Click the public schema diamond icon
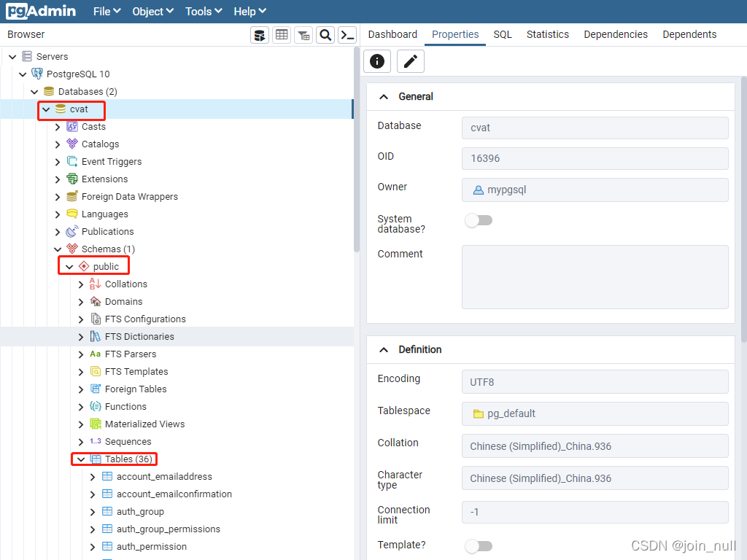 (84, 266)
